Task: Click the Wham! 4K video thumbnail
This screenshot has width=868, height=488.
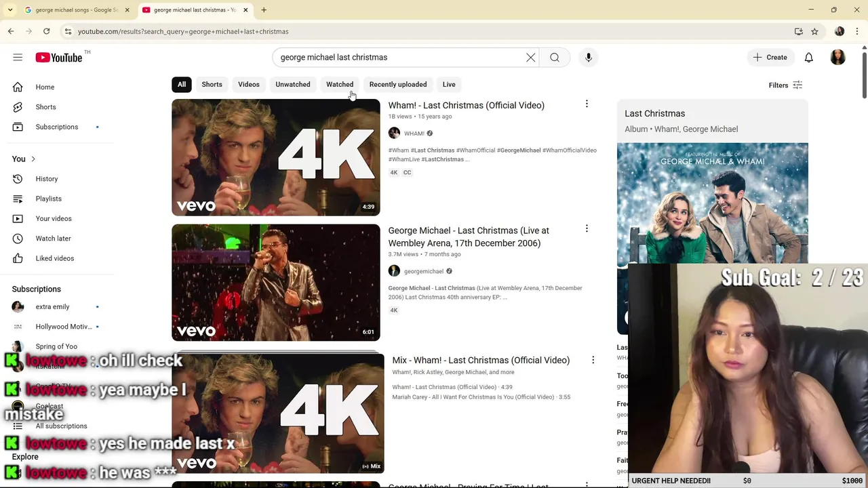Action: pyautogui.click(x=276, y=157)
